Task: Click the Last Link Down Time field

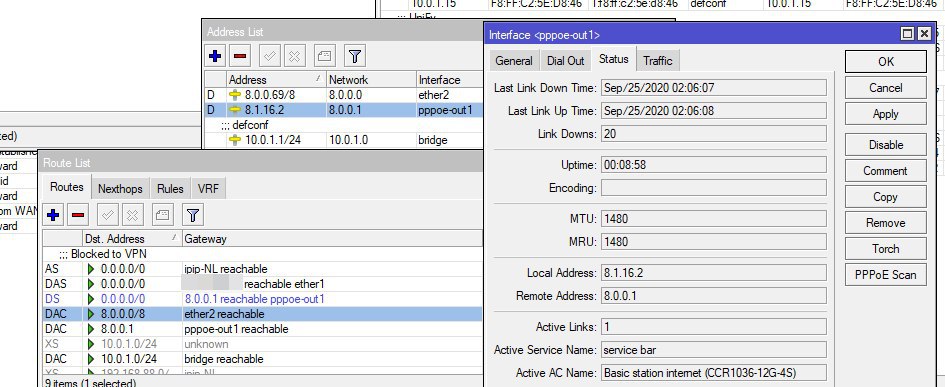Action: pyautogui.click(x=714, y=88)
